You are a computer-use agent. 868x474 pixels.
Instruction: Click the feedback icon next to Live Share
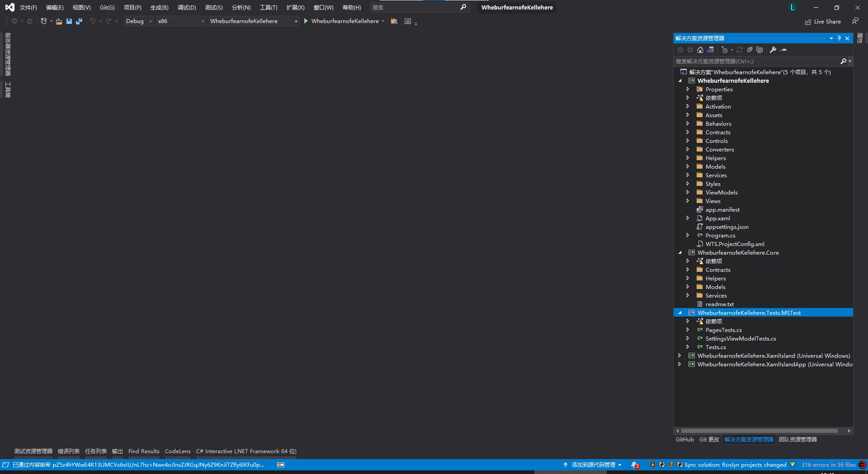point(855,21)
